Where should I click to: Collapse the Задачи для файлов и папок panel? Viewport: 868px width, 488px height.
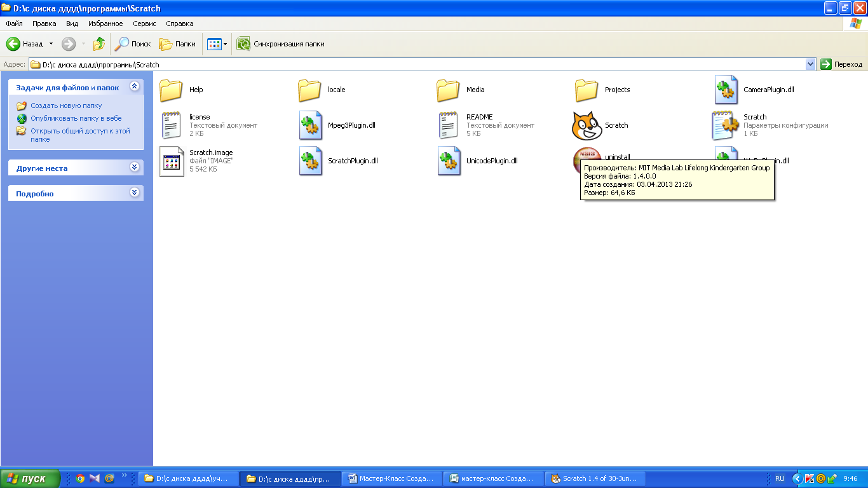(x=134, y=86)
